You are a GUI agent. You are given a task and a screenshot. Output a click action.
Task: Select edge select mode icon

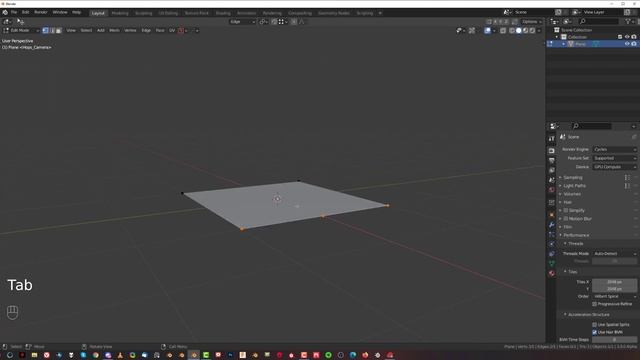click(x=52, y=30)
